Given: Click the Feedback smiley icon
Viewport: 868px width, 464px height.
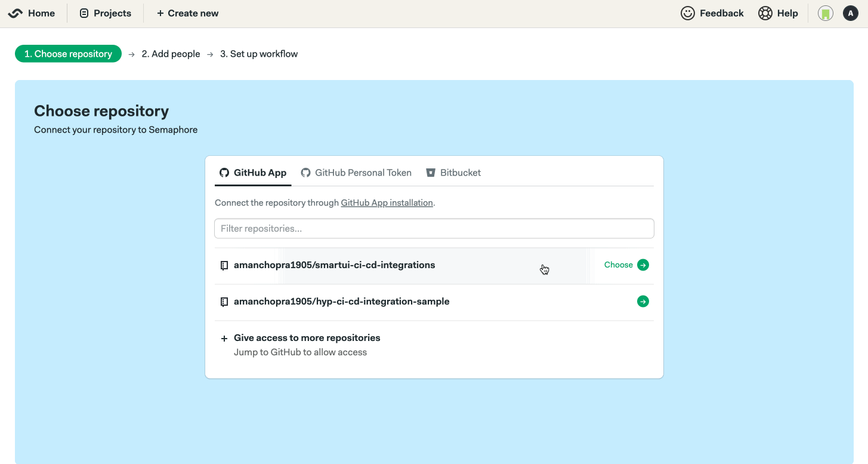Looking at the screenshot, I should point(688,13).
